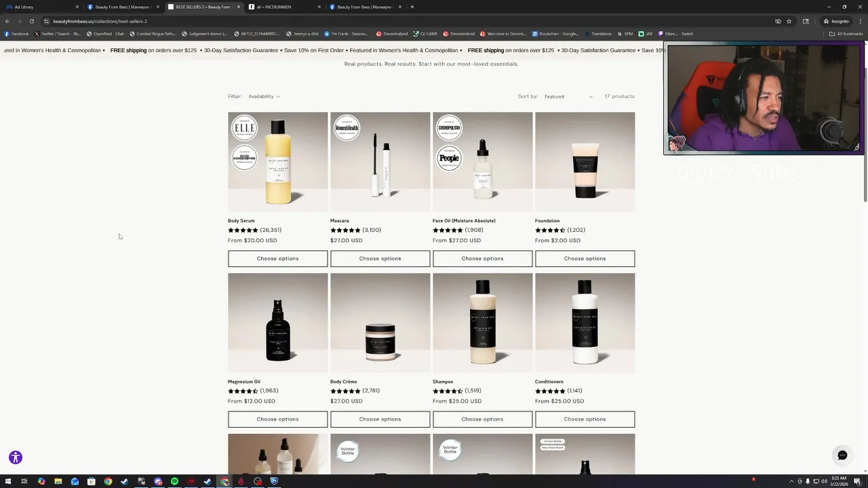The height and width of the screenshot is (488, 868).
Task: Switch to the all – INCERUNMEN tab
Action: [284, 7]
